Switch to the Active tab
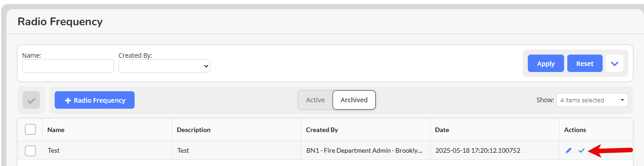 tap(316, 100)
